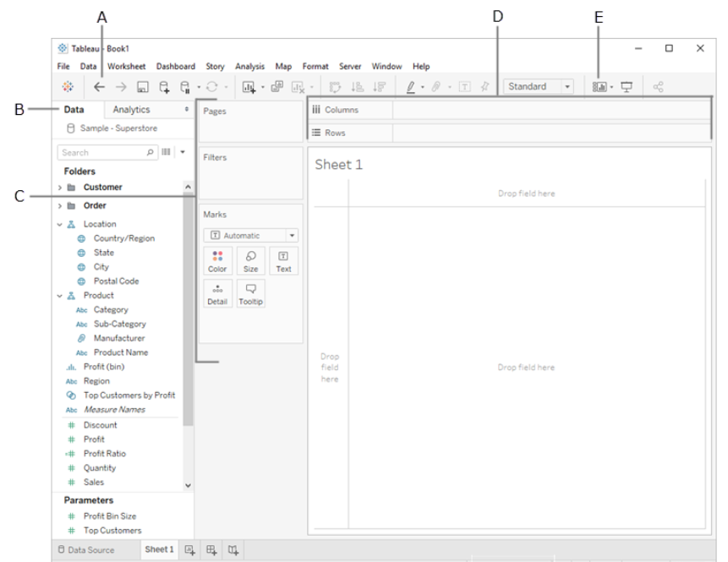
Task: Click the Share workbook icon
Action: coord(658,87)
